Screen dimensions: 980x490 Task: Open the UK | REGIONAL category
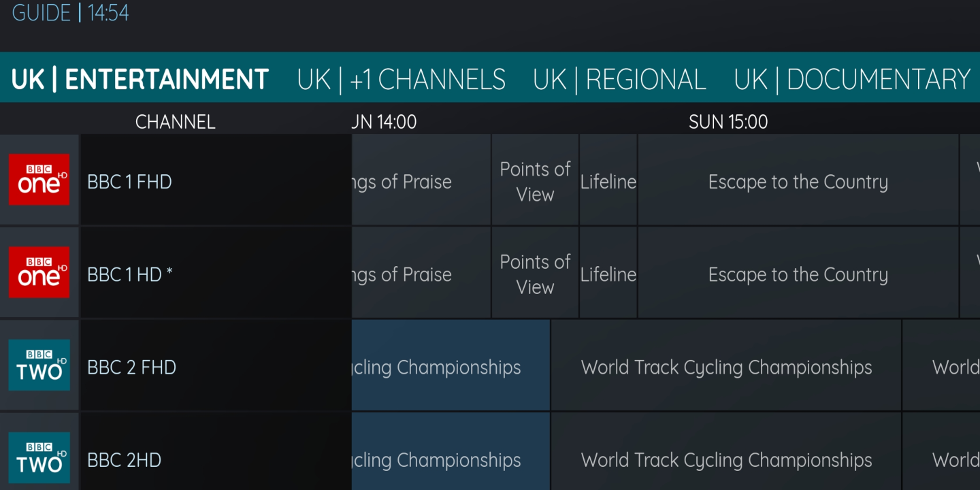point(619,80)
